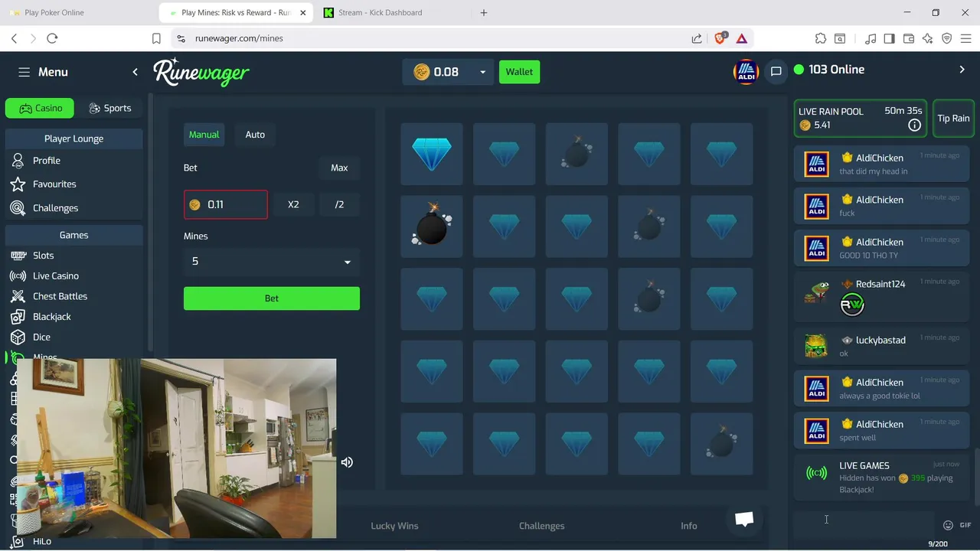Set bet to Max
The height and width of the screenshot is (551, 980).
339,168
